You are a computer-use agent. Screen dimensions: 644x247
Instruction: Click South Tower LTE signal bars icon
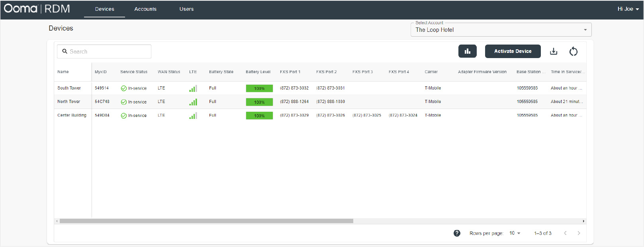pyautogui.click(x=193, y=88)
